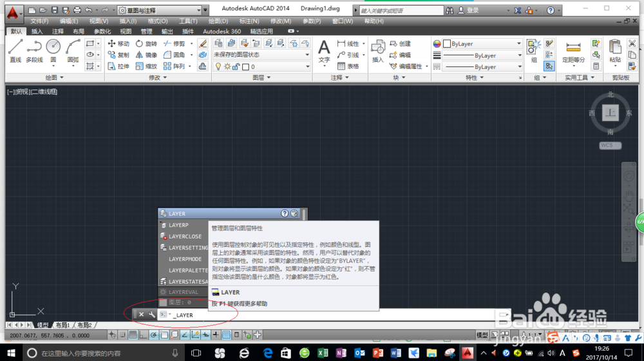644x361 pixels.
Task: Select the Polyline (多段线) tool
Action: point(34,51)
